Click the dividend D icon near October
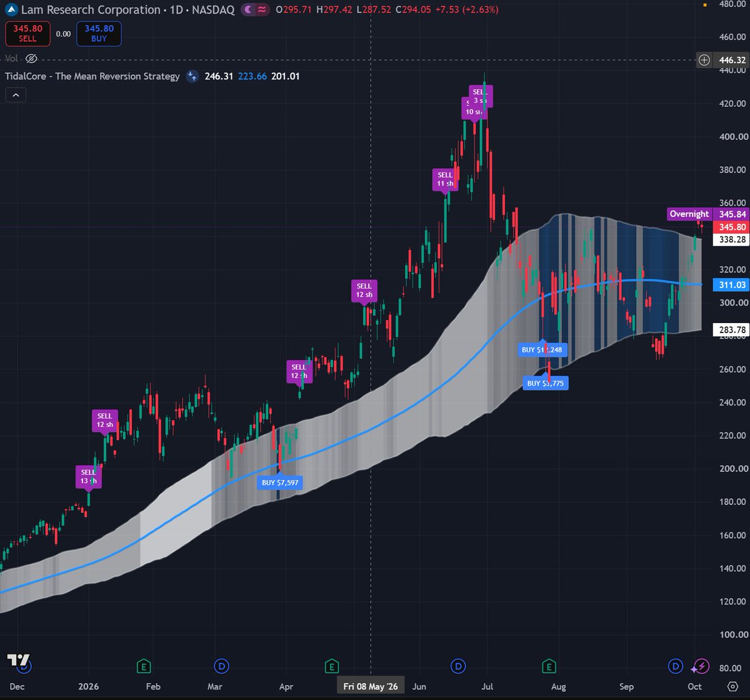 [676, 666]
